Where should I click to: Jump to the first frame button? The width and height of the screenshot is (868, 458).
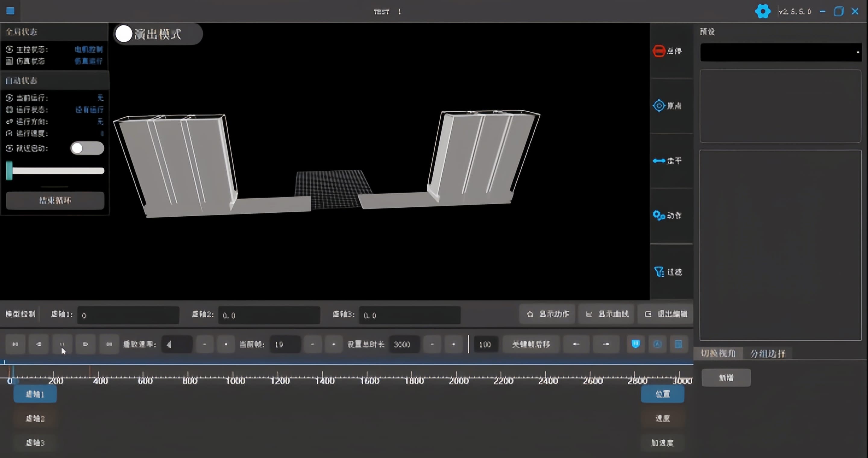[x=15, y=344]
